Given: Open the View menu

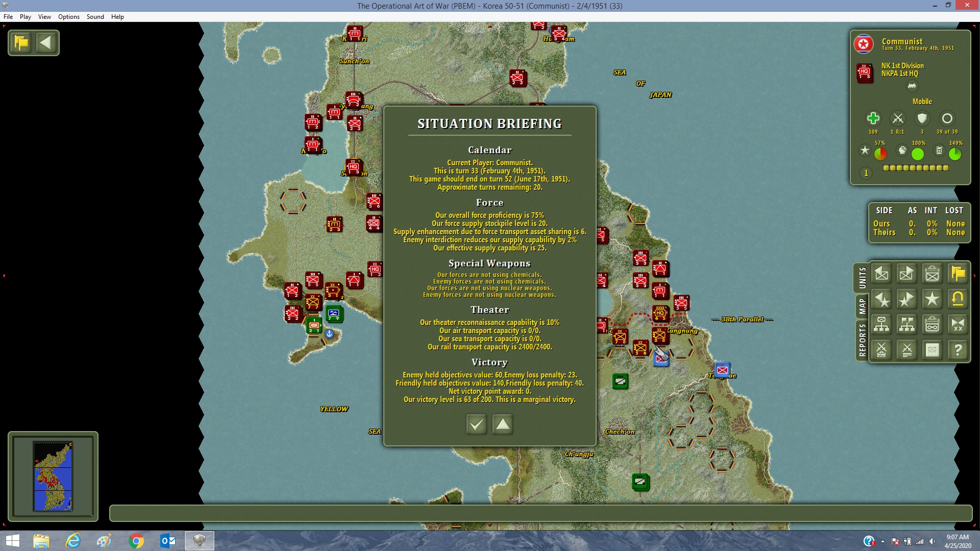Looking at the screenshot, I should 44,17.
